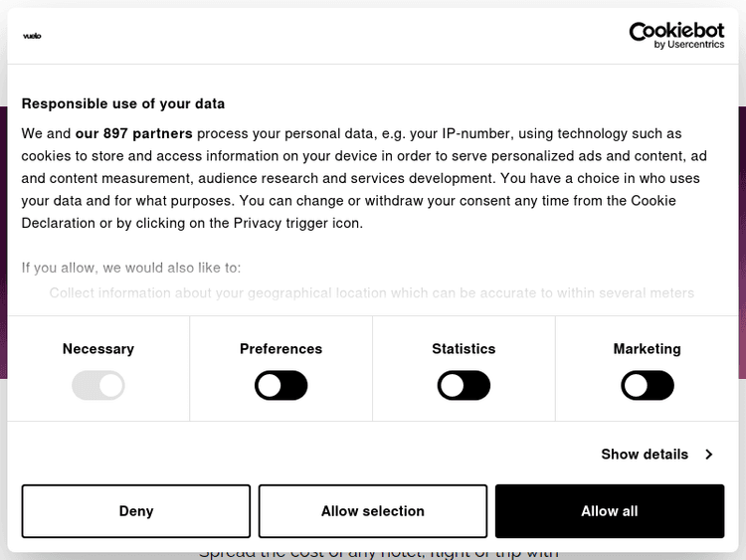Click the geographical location information line
Image resolution: width=746 pixels, height=560 pixels.
[372, 293]
